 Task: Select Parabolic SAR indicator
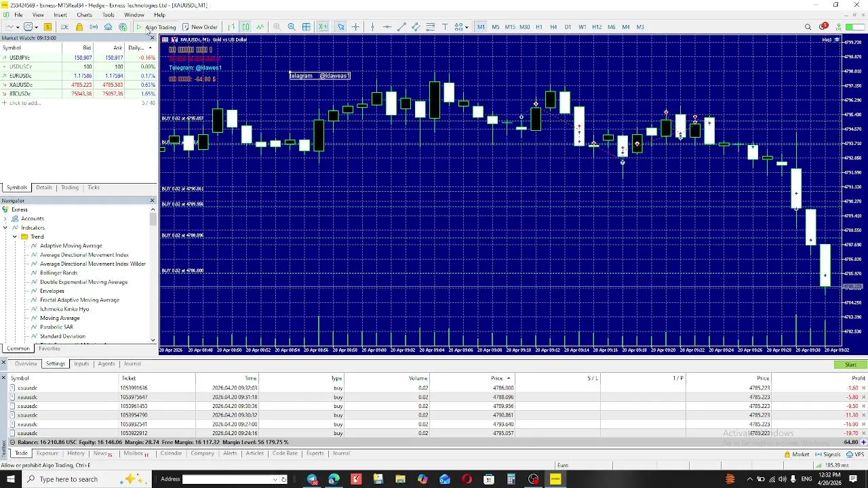(x=56, y=327)
